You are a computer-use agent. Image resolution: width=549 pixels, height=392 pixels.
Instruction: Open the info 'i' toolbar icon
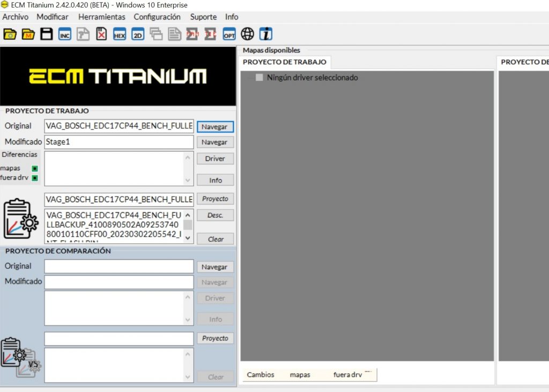(x=266, y=34)
